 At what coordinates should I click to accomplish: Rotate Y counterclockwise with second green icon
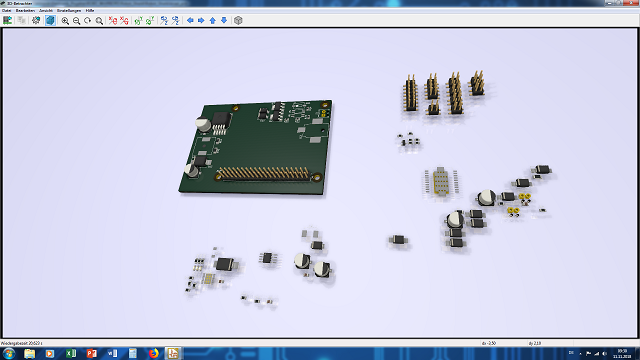click(150, 20)
